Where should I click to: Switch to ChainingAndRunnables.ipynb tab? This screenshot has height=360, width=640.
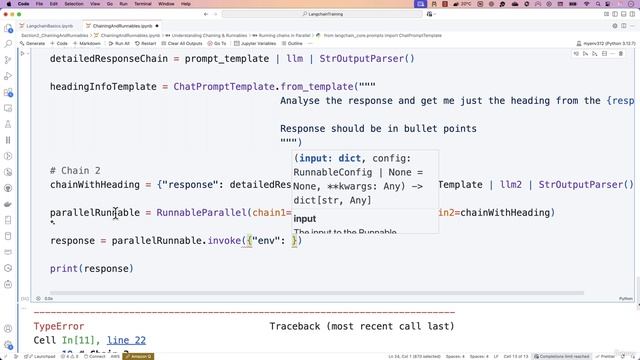(x=122, y=26)
